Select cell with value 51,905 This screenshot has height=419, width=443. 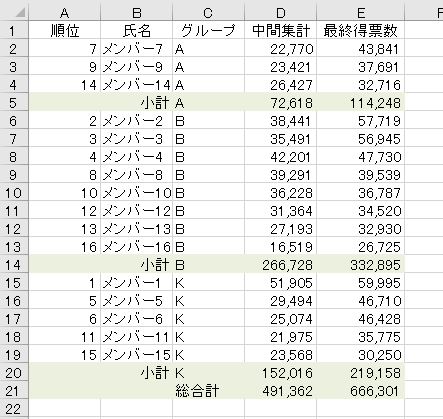280,283
